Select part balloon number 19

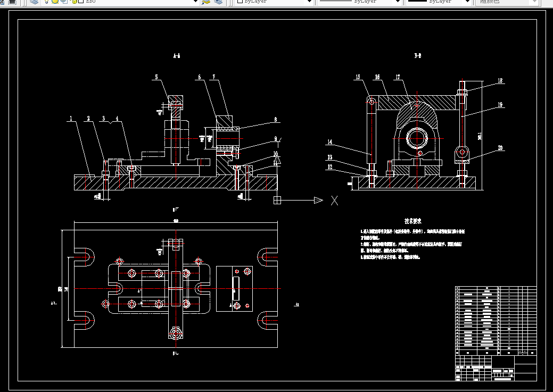[x=500, y=105]
